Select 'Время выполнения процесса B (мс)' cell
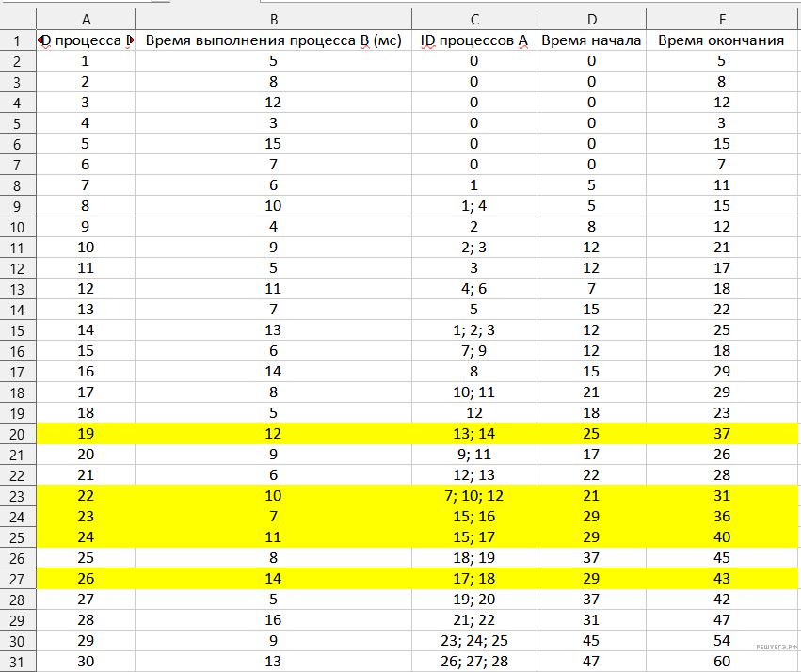801x672 pixels. coord(273,40)
